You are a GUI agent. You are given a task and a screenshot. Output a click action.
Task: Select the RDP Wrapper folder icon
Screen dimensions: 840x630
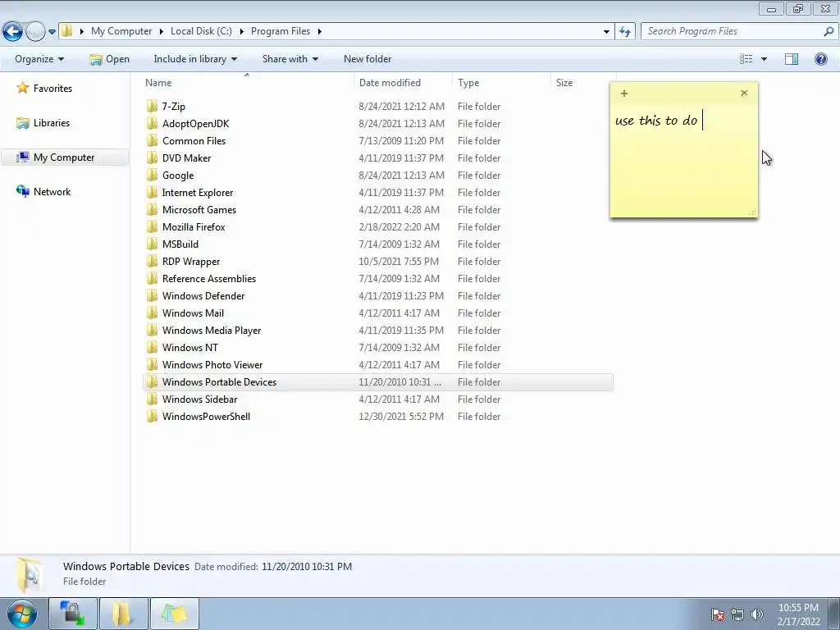[152, 261]
